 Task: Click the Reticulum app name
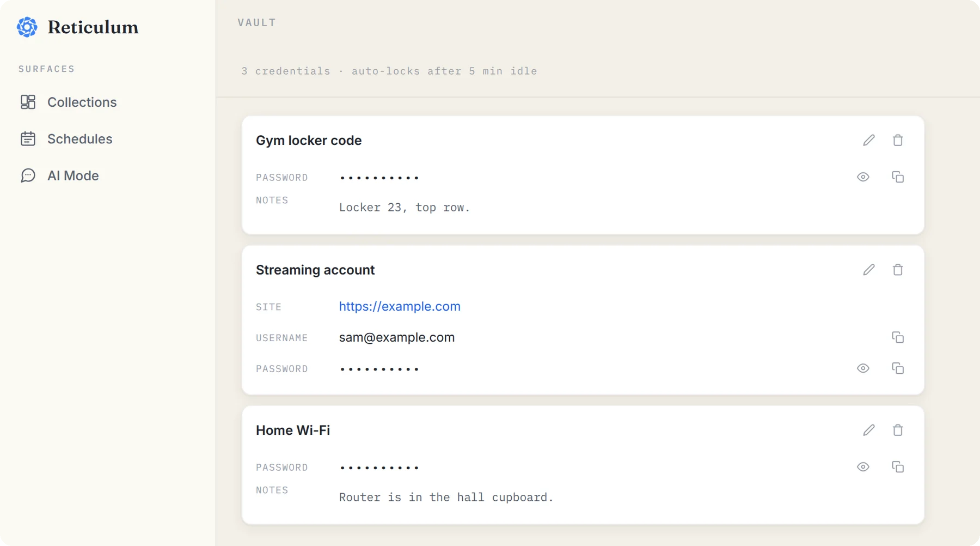point(93,27)
